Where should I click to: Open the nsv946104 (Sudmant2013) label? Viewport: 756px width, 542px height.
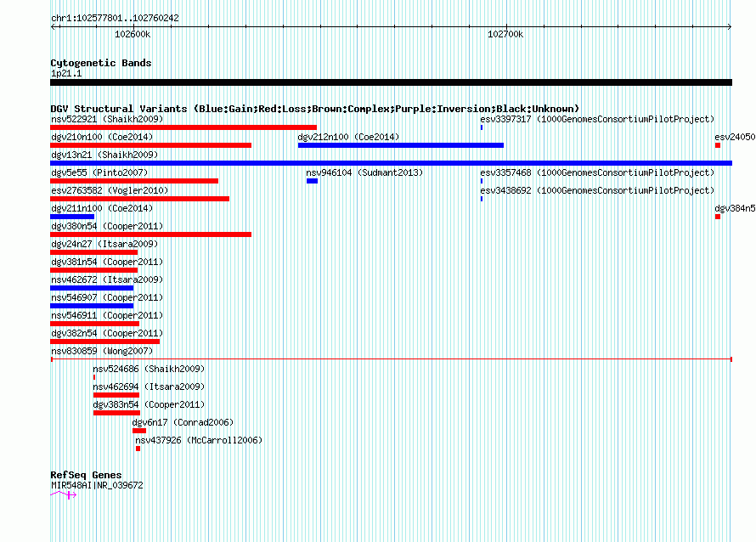coord(364,172)
